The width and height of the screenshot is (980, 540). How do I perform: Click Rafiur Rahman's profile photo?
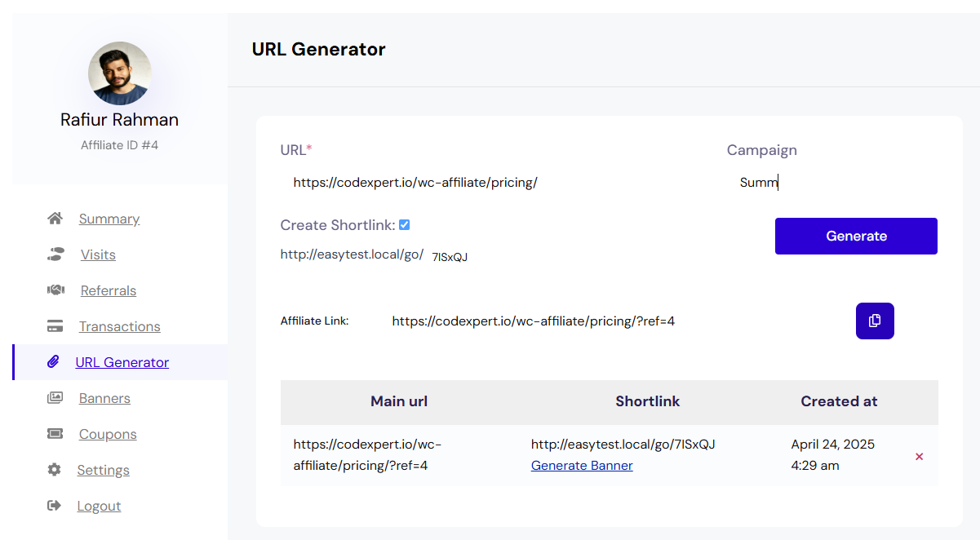pyautogui.click(x=120, y=73)
